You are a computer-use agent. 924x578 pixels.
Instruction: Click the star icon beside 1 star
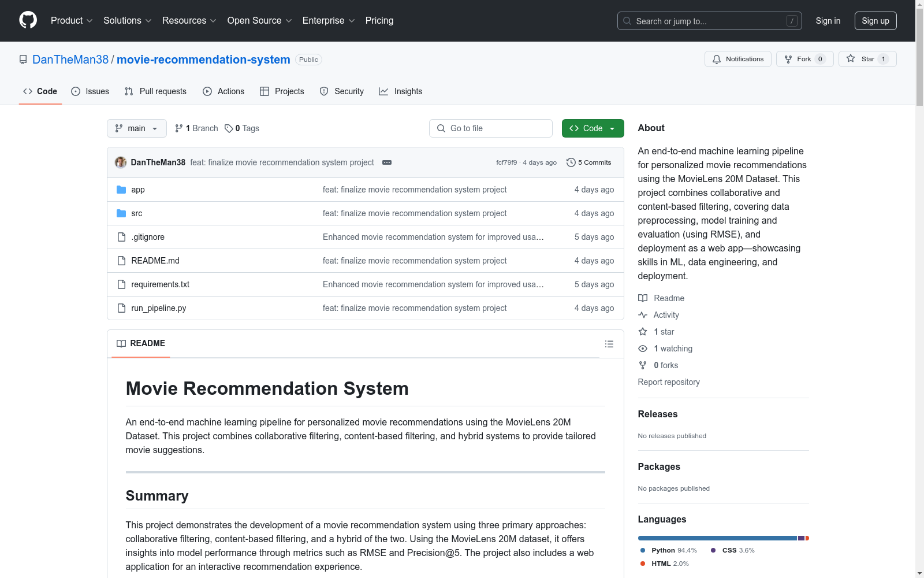click(643, 332)
